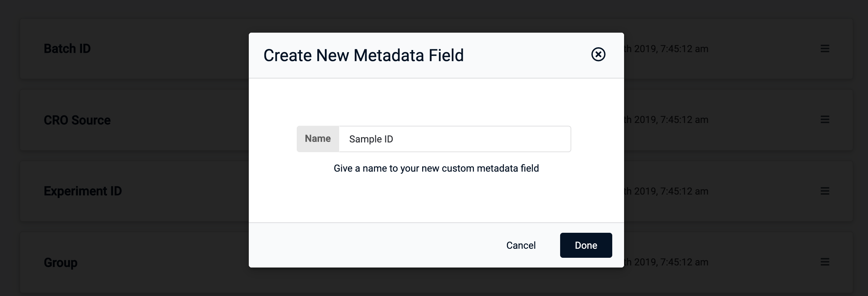This screenshot has height=296, width=868.
Task: Select the Batch ID field name
Action: pos(67,49)
